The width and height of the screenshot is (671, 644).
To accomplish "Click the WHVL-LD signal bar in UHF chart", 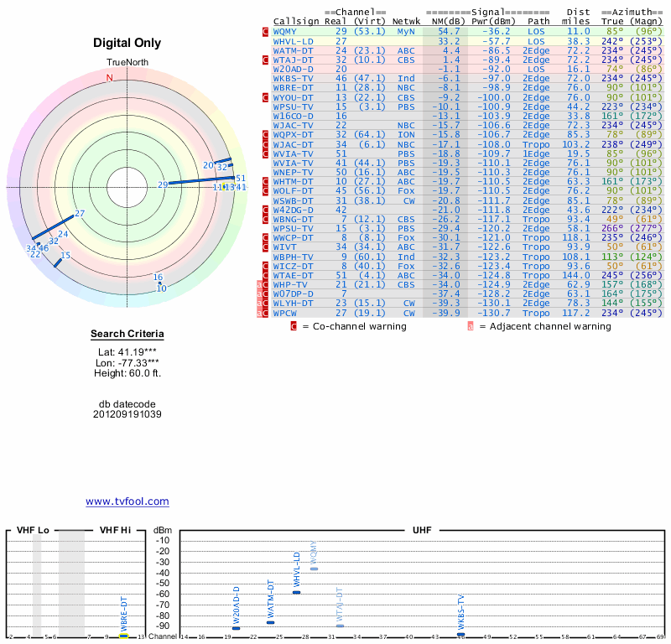I will click(296, 592).
